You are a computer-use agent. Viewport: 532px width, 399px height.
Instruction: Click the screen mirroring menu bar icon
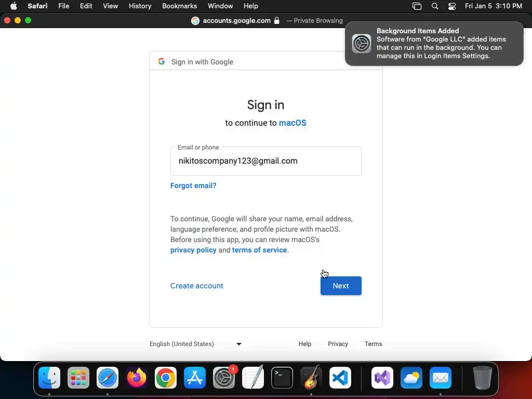(x=417, y=6)
